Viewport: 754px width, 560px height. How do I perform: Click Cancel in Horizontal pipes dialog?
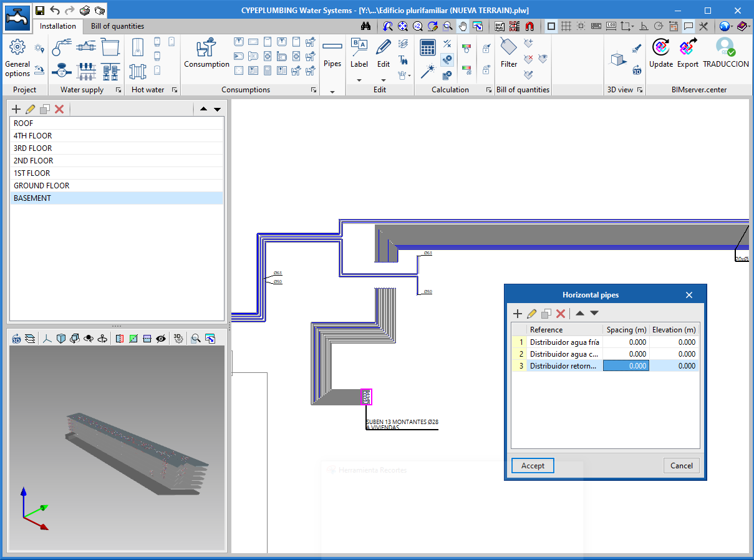(682, 465)
